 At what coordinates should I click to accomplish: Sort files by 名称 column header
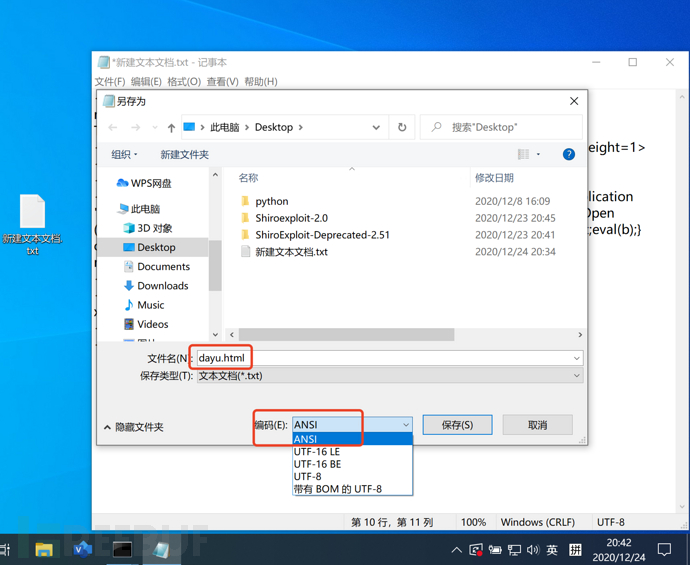click(x=248, y=178)
